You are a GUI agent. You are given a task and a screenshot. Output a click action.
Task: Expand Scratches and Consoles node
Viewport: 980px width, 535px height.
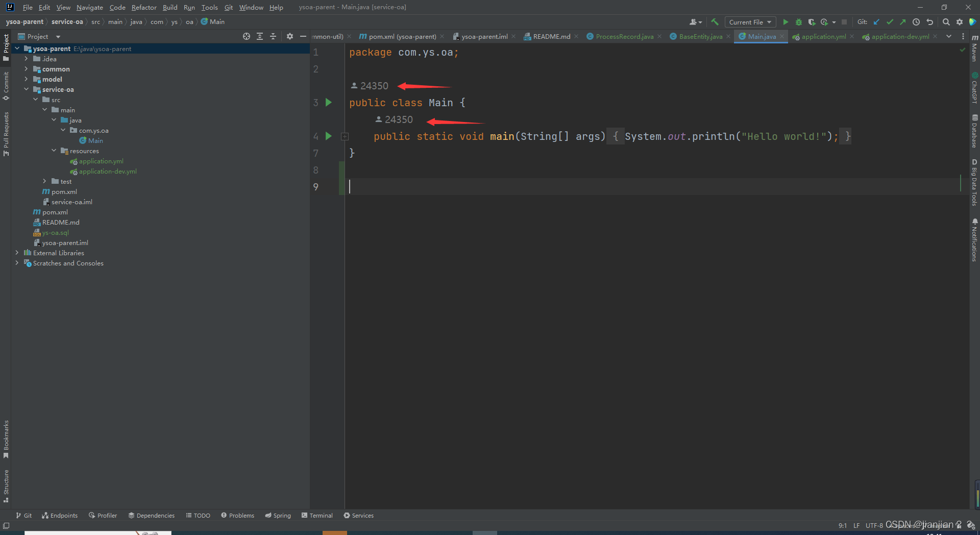pyautogui.click(x=17, y=263)
